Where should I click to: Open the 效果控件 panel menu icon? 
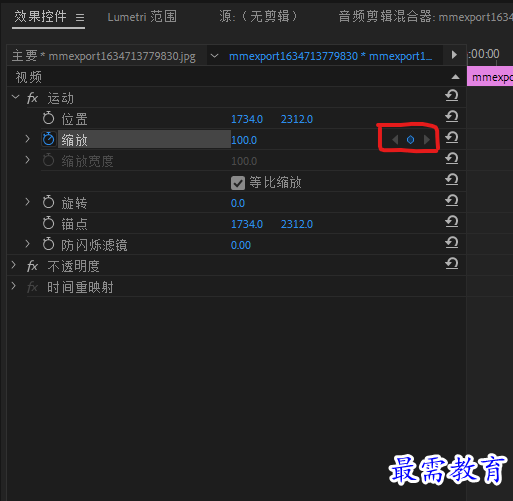[x=80, y=17]
